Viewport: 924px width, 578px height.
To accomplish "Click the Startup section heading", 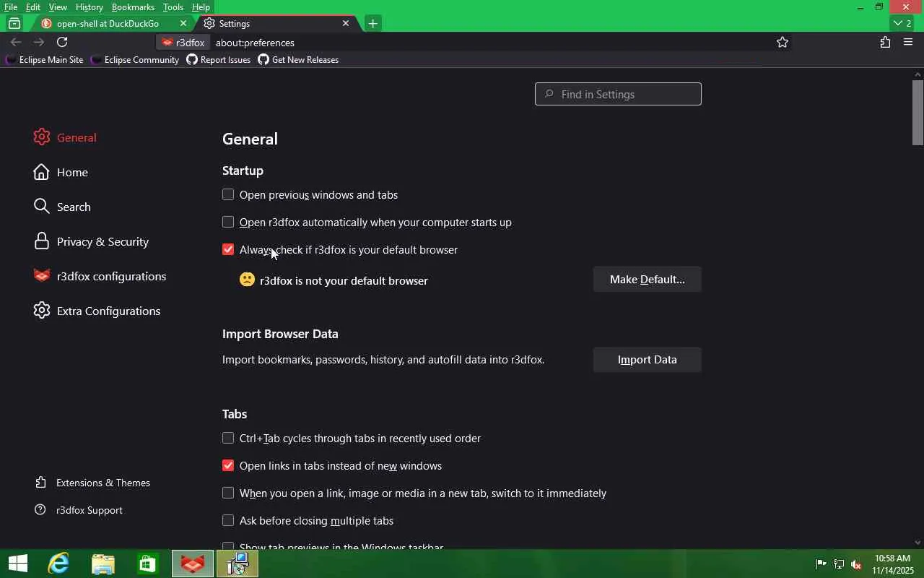I will 243,171.
